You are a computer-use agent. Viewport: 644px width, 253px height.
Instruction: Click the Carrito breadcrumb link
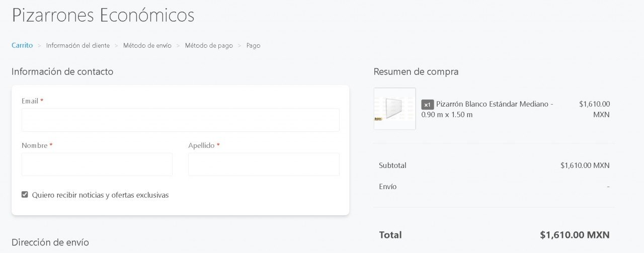coord(22,45)
